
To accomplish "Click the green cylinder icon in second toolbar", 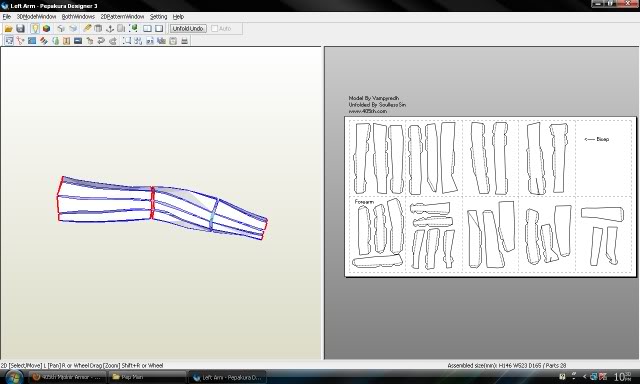I will (55, 40).
